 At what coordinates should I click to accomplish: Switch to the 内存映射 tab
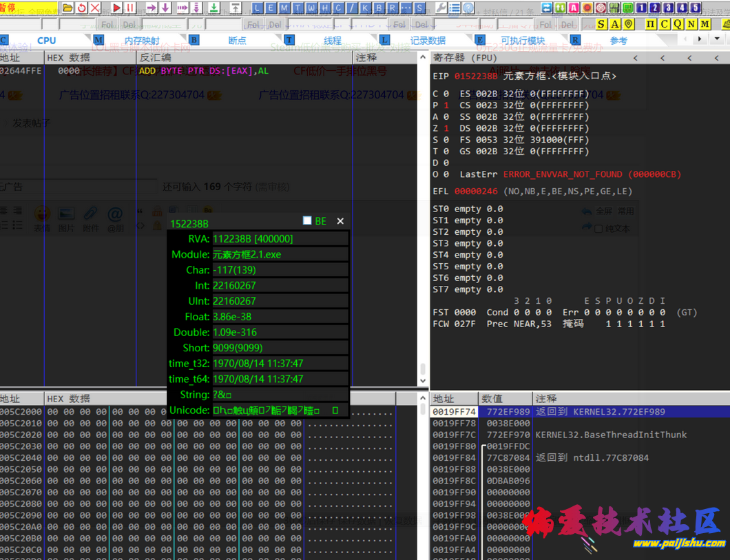[142, 41]
